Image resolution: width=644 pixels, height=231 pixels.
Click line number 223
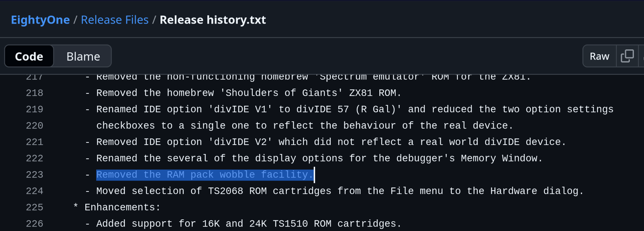tap(34, 175)
